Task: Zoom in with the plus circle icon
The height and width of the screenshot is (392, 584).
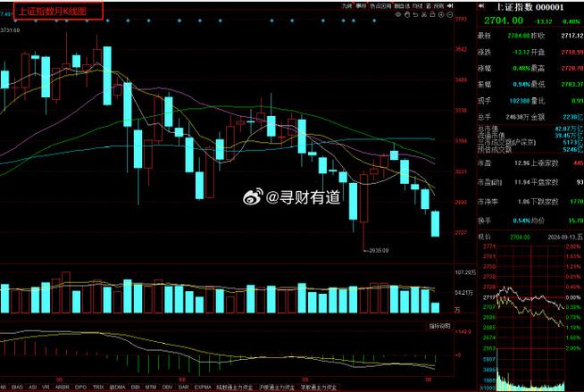Action: pos(441,14)
